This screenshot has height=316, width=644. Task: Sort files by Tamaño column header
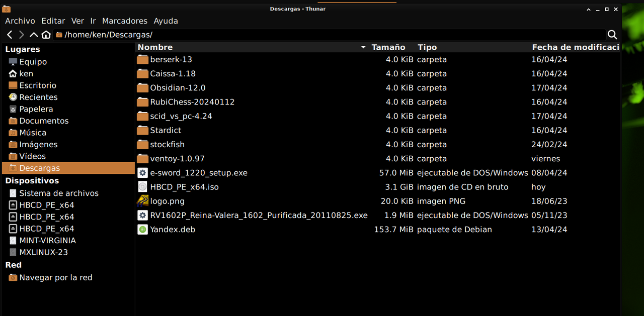coord(392,47)
